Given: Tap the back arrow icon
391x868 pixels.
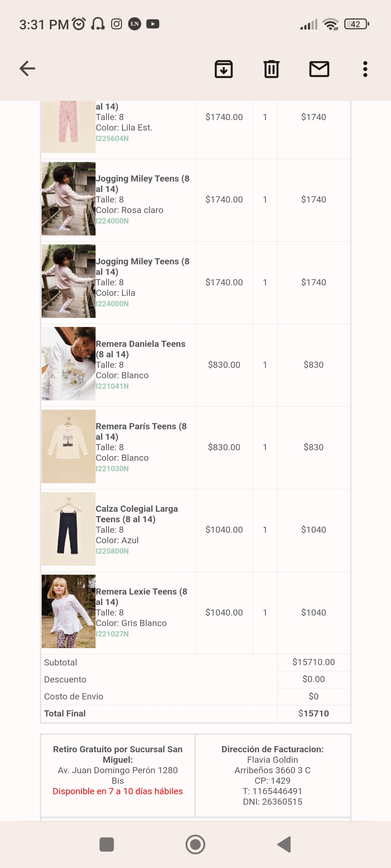Looking at the screenshot, I should pyautogui.click(x=27, y=69).
